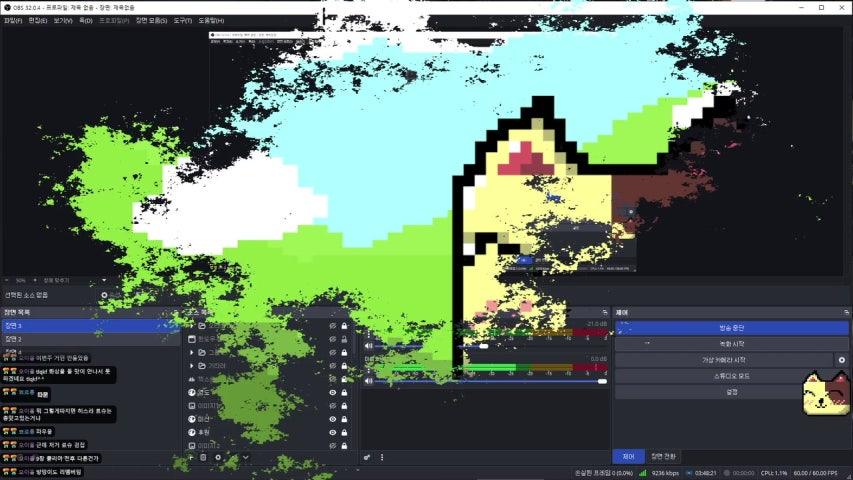
Task: Open the 도움말(H) menu
Action: click(211, 21)
